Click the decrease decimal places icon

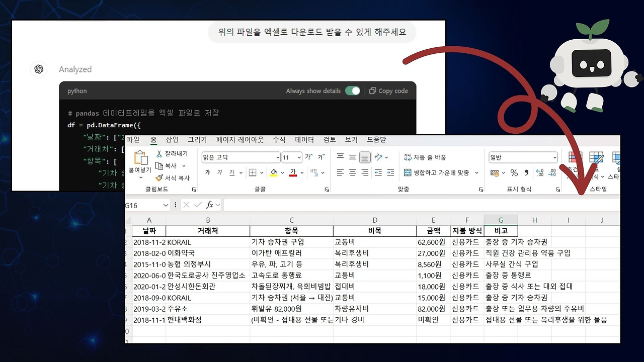click(553, 173)
